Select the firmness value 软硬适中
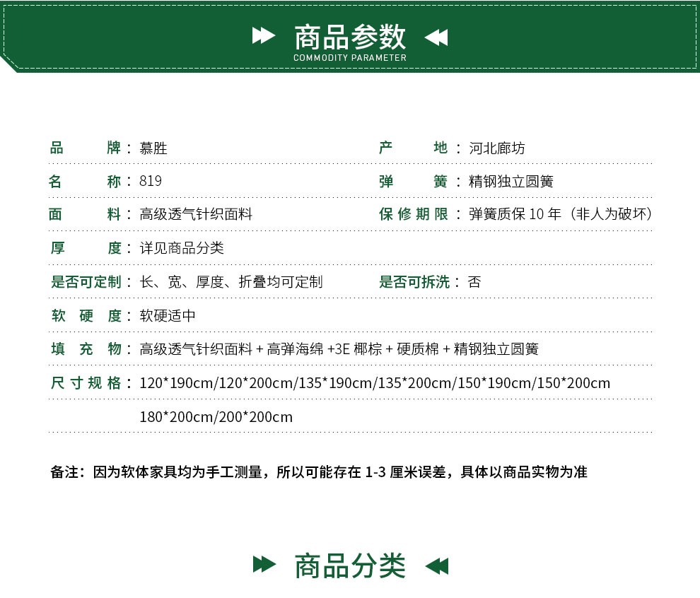 pos(168,316)
